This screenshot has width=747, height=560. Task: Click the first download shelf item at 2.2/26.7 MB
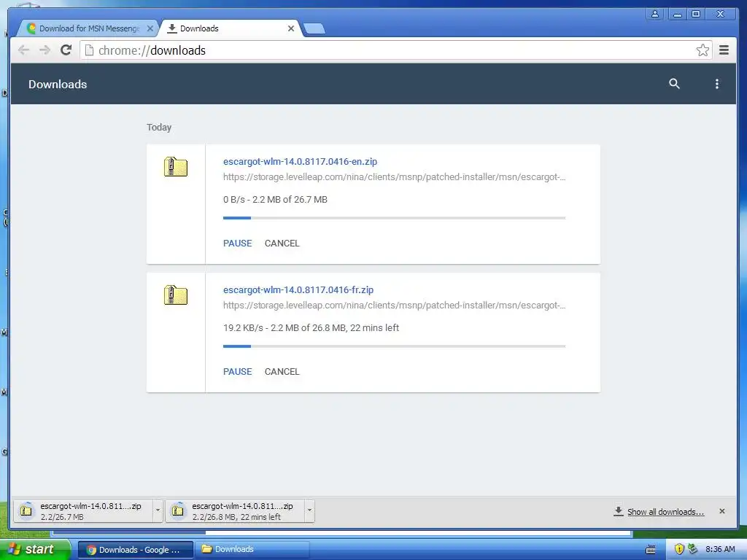[x=82, y=511]
